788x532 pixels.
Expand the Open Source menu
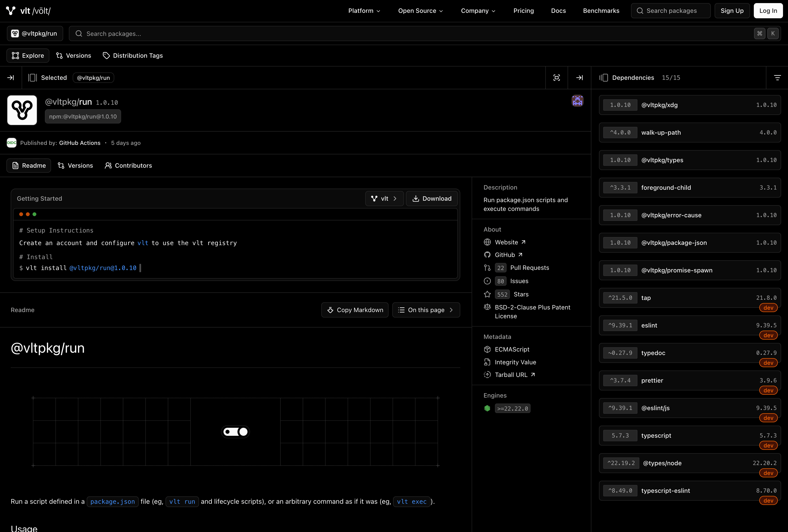[420, 11]
